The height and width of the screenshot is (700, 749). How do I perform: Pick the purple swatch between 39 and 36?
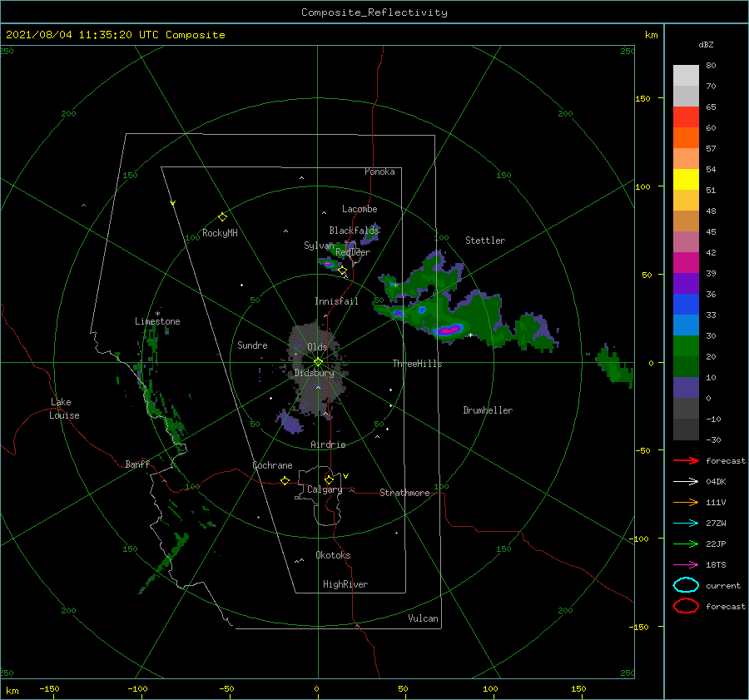pyautogui.click(x=686, y=284)
